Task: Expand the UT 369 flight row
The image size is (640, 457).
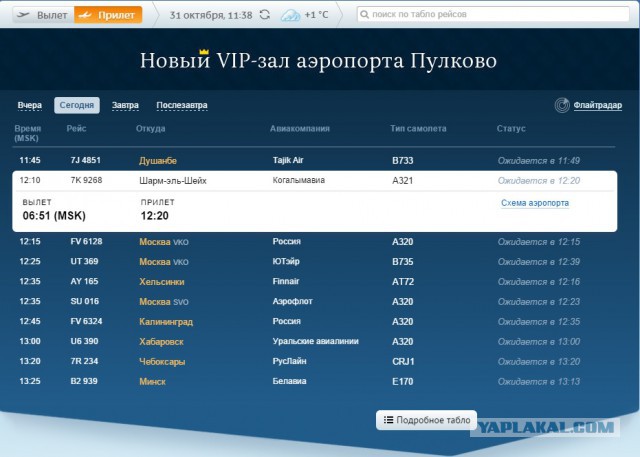Action: point(314,262)
